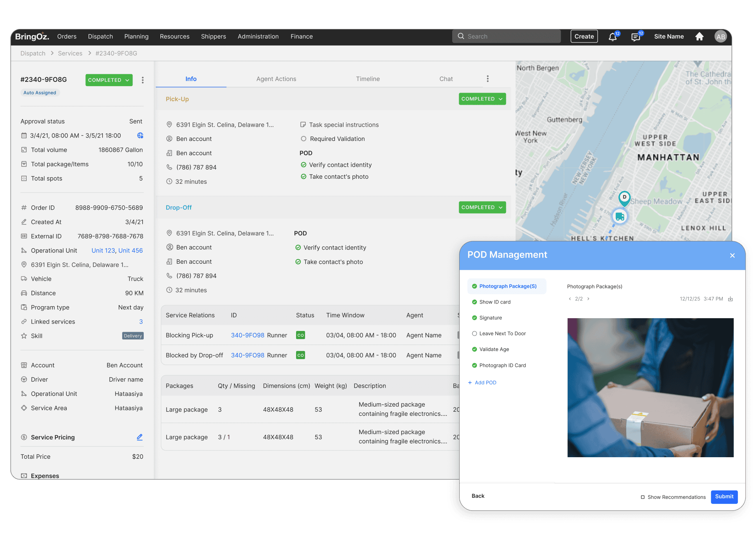Screen dimensions: 756x541
Task: Open the Dispatch menu in top navigation
Action: coord(100,36)
